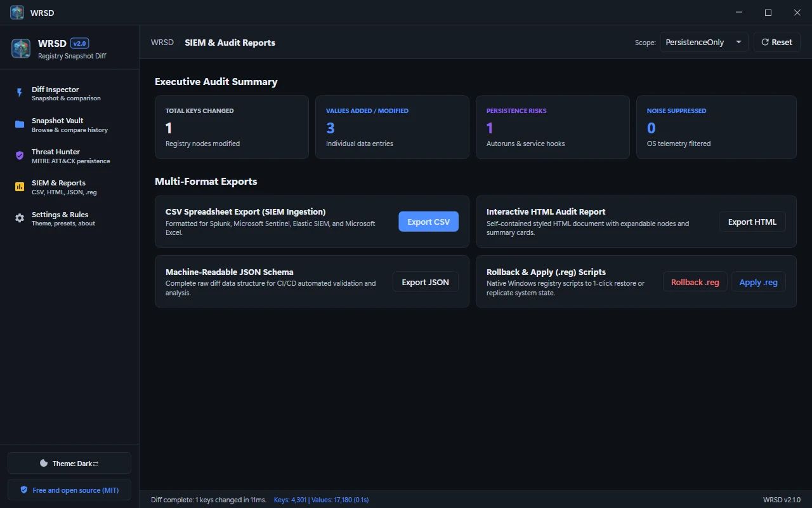This screenshot has width=812, height=508.
Task: Click the Multi-Format Exports heading
Action: (206, 181)
